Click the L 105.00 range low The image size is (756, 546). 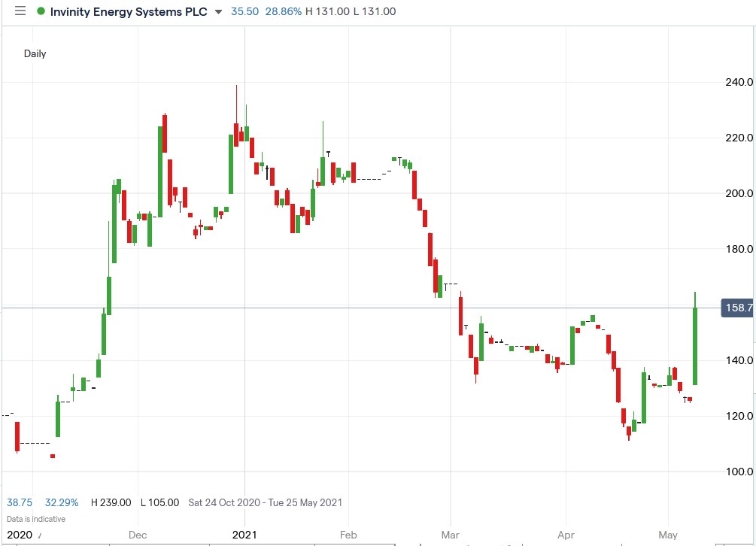coord(160,502)
